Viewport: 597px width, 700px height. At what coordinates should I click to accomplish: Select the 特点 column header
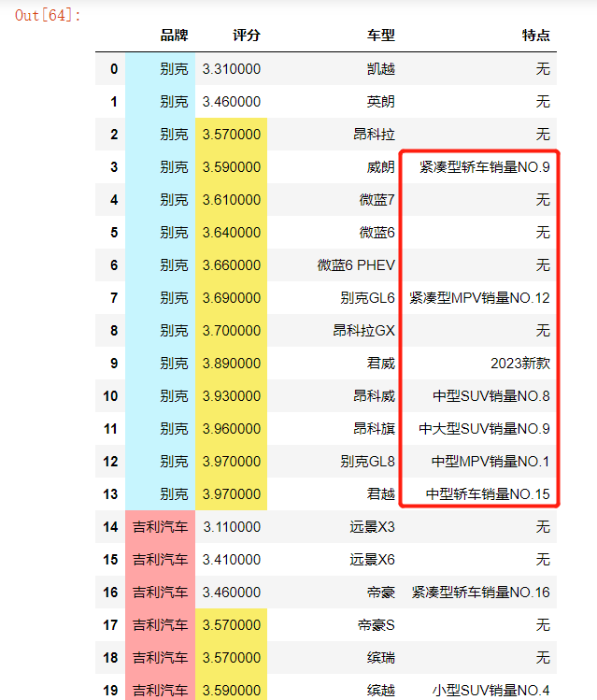pyautogui.click(x=536, y=36)
